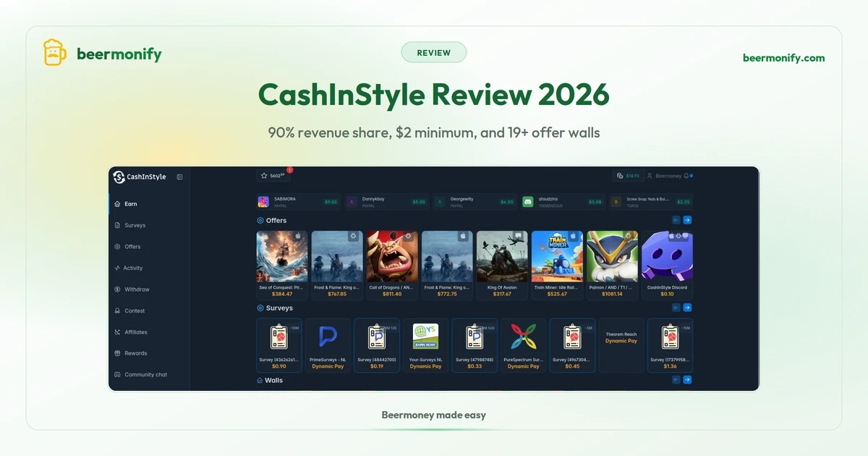Screen dimensions: 868x456
Task: Click the Dannykboy $5.00 payout entry
Action: (x=387, y=202)
